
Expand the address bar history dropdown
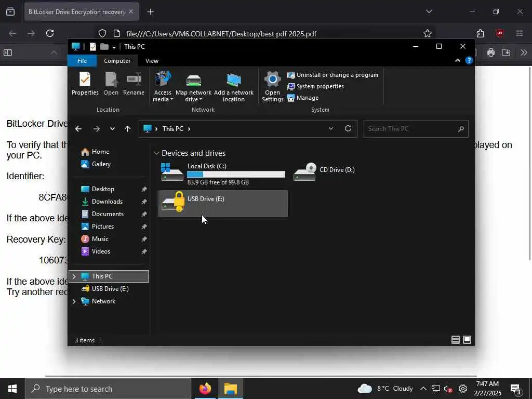331,129
